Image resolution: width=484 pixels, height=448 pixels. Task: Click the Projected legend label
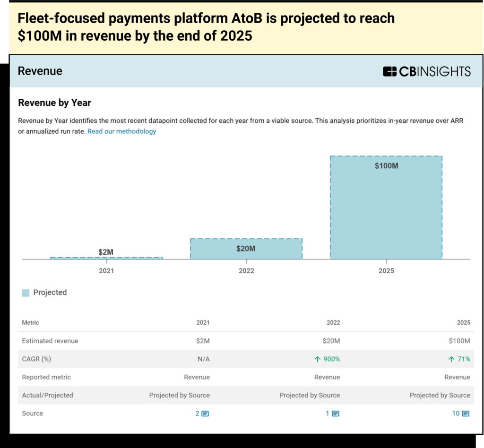pyautogui.click(x=50, y=293)
